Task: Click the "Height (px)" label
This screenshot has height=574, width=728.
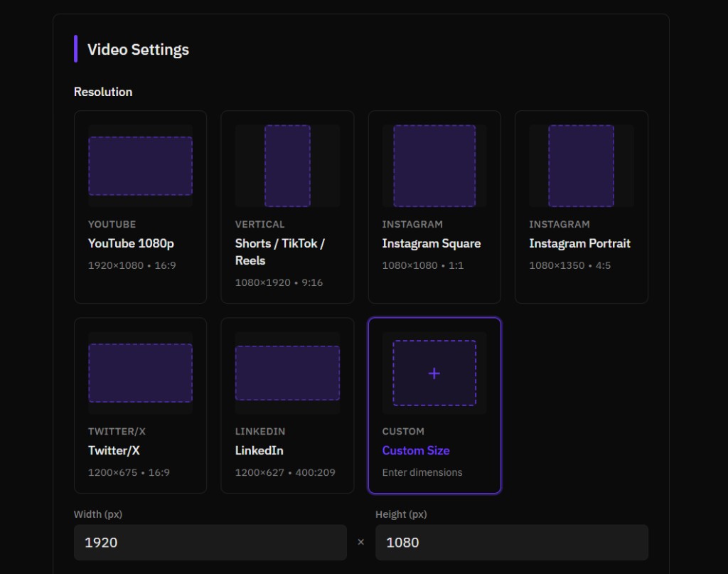Action: point(401,514)
